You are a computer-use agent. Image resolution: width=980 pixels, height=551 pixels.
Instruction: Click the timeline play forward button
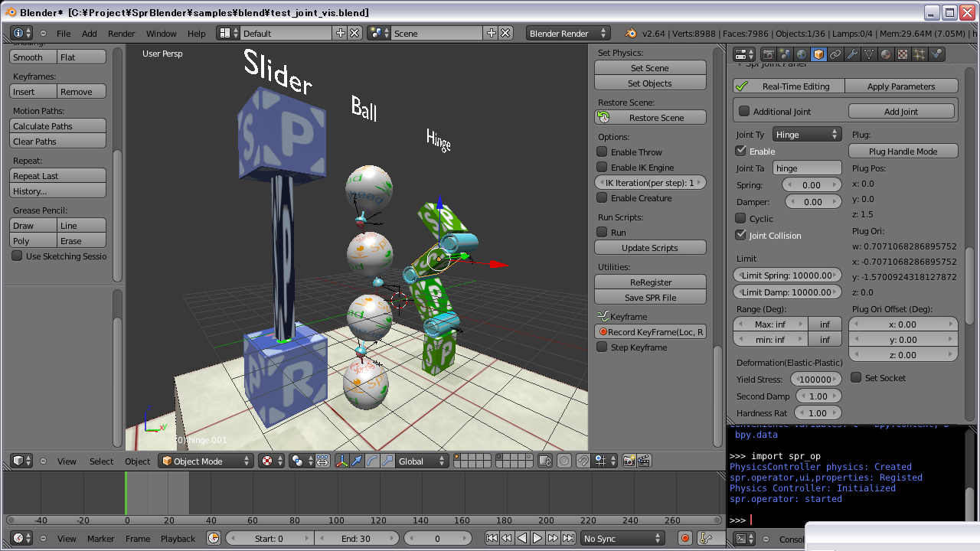(x=537, y=539)
